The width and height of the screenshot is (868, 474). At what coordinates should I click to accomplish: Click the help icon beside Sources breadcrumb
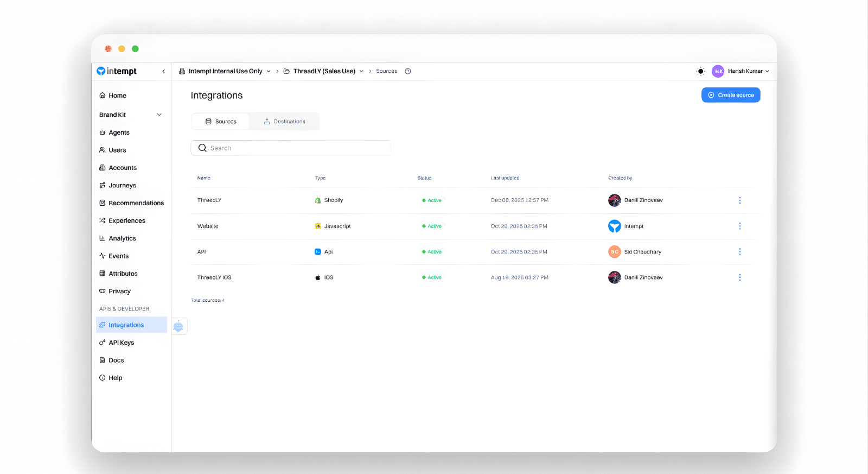[408, 71]
